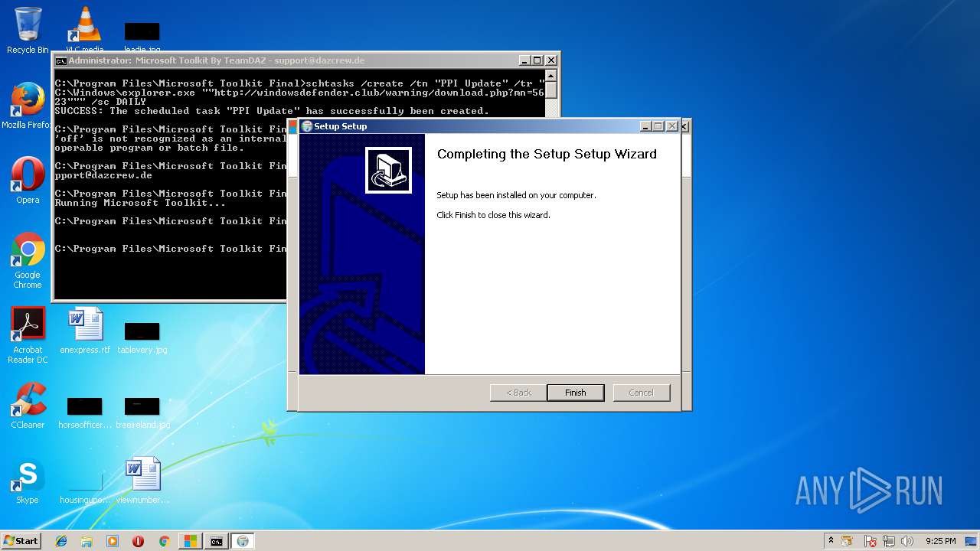This screenshot has height=551, width=980.
Task: Open enexpress.rtf document icon
Action: [85, 331]
